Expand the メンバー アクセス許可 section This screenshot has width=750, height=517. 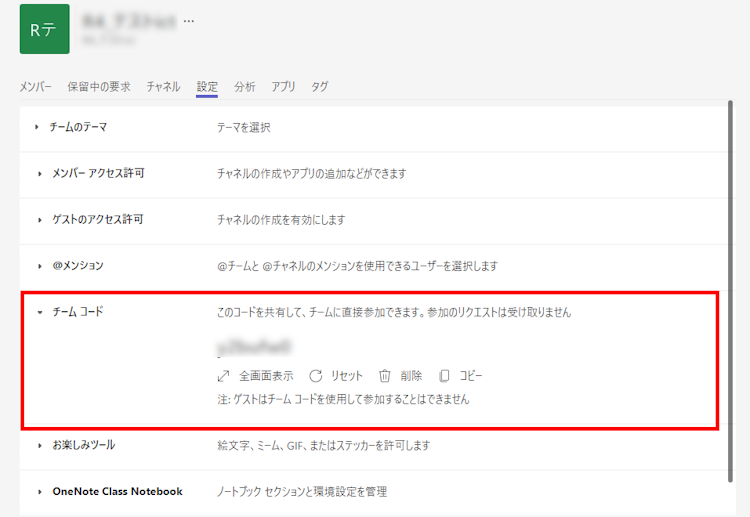tap(38, 173)
